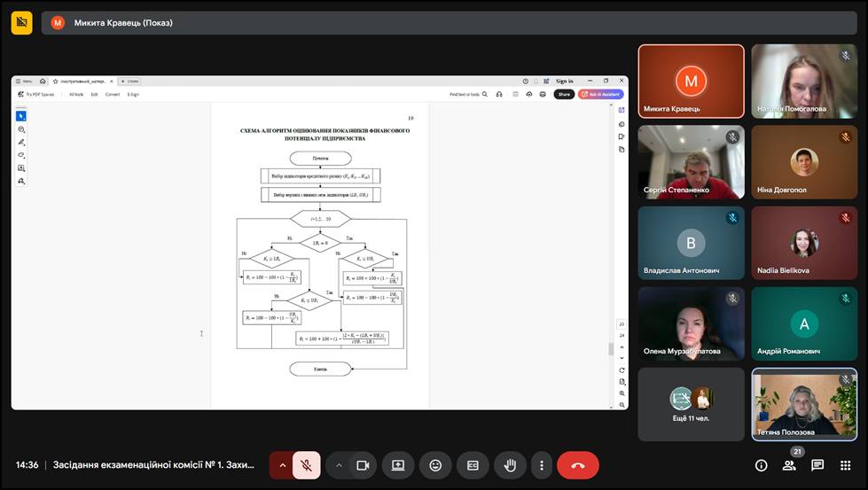Expand video settings arrow beside the camera
The height and width of the screenshot is (490, 868).
coord(339,465)
